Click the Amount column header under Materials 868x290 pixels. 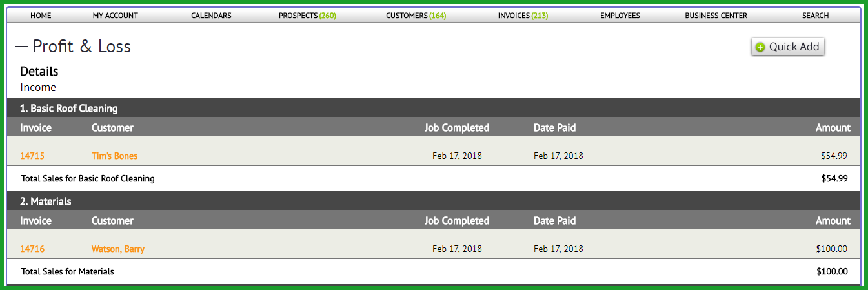pos(833,220)
